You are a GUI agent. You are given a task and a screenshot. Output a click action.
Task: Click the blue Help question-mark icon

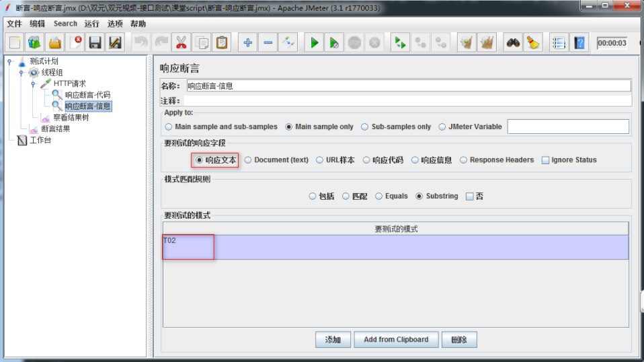[579, 43]
